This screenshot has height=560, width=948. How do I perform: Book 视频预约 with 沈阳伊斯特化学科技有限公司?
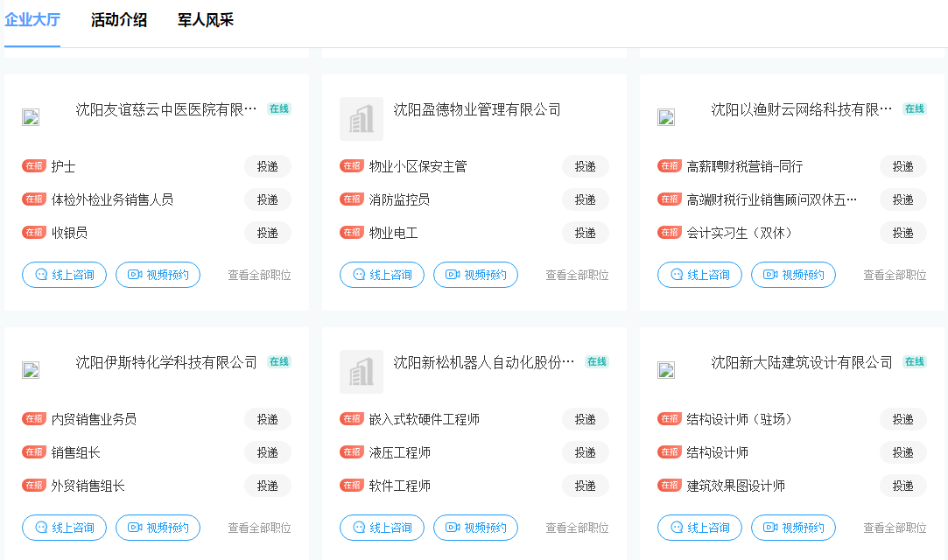(158, 528)
